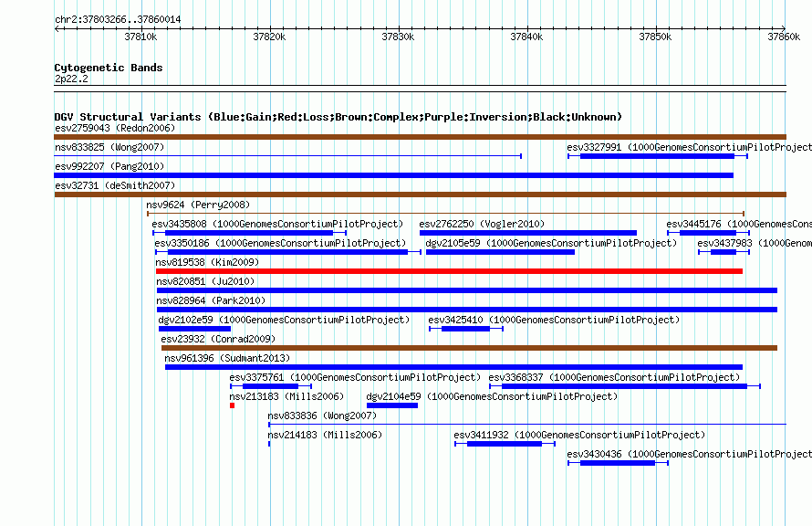Click the esv3327991 variant label
812x526 pixels.
coord(689,147)
